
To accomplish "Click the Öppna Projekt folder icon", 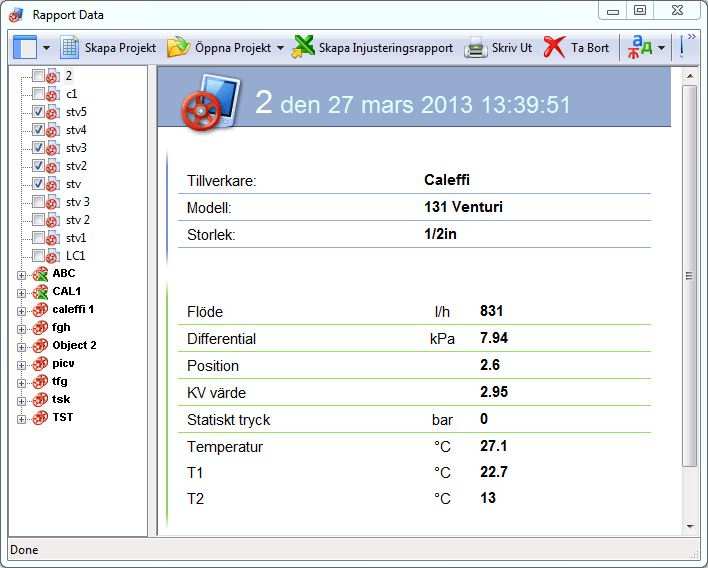I will click(x=177, y=47).
